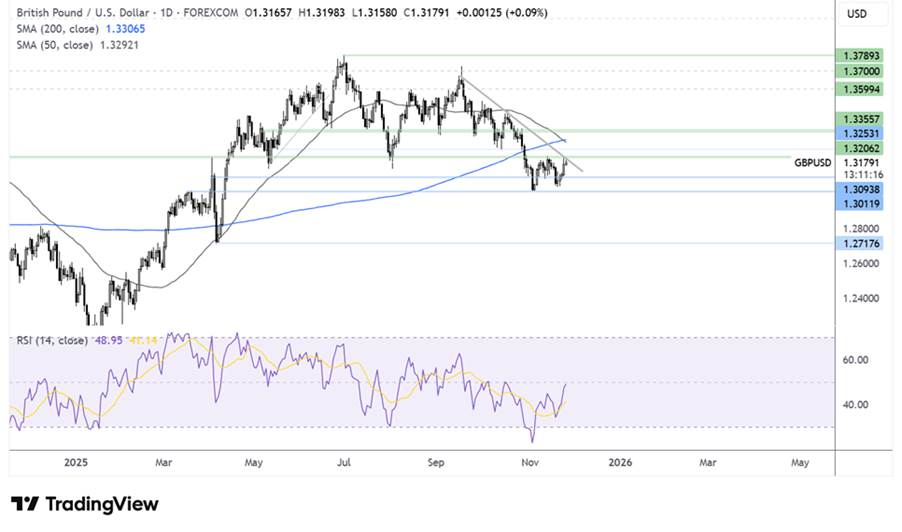
Task: Click the TradingView logo icon
Action: click(25, 504)
